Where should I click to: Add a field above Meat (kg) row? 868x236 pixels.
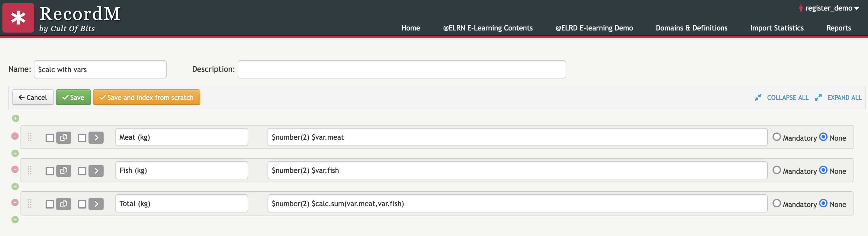click(x=15, y=118)
